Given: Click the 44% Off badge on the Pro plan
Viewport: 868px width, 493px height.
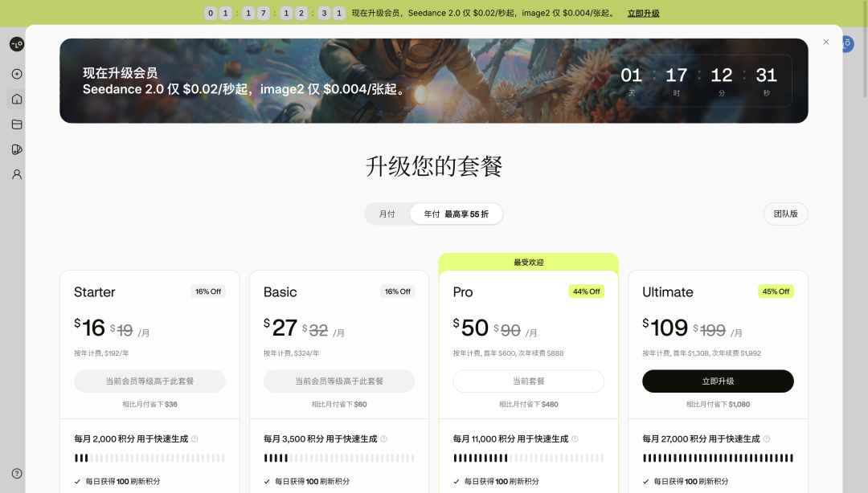Looking at the screenshot, I should click(x=586, y=291).
